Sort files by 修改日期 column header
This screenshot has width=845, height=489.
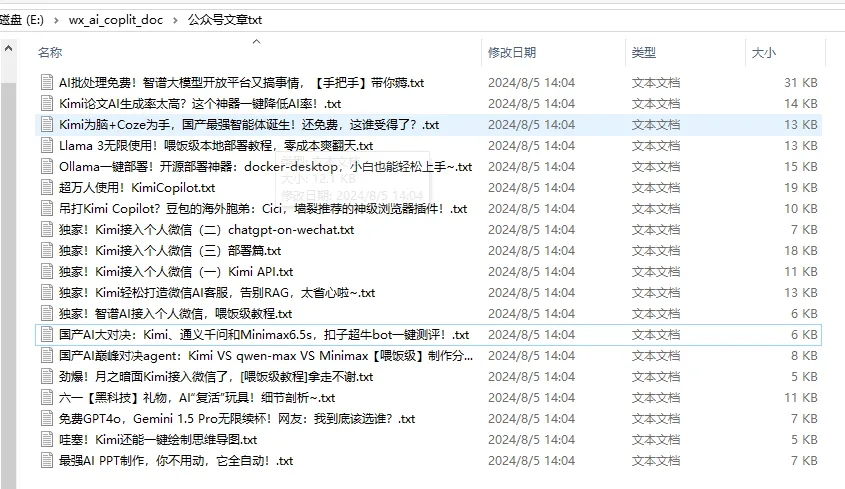click(512, 53)
